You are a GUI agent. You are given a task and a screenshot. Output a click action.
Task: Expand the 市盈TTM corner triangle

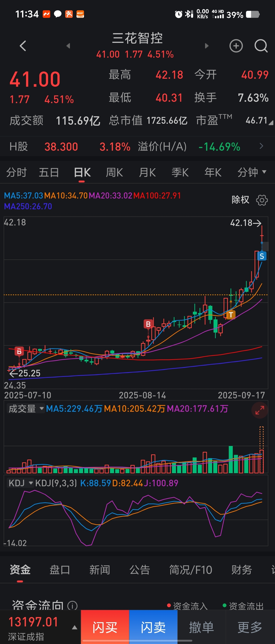[271, 122]
